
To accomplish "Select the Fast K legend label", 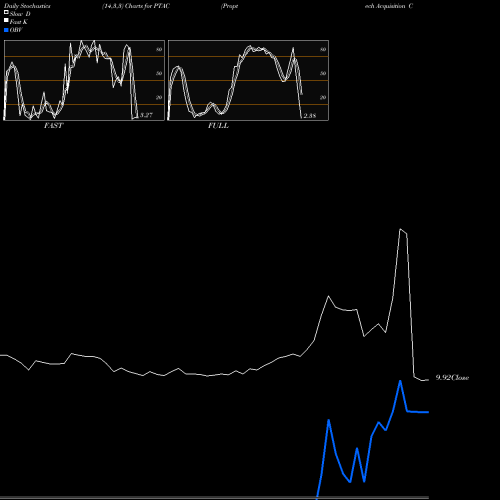I will tap(19, 22).
